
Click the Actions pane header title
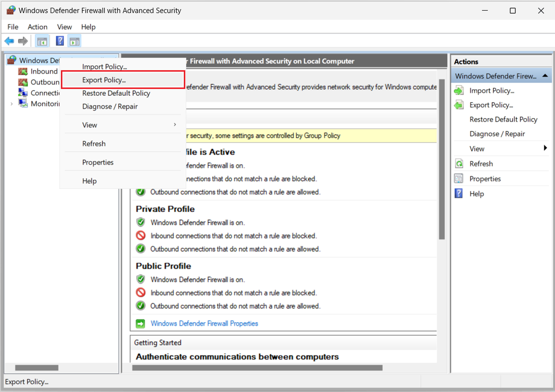tap(466, 62)
